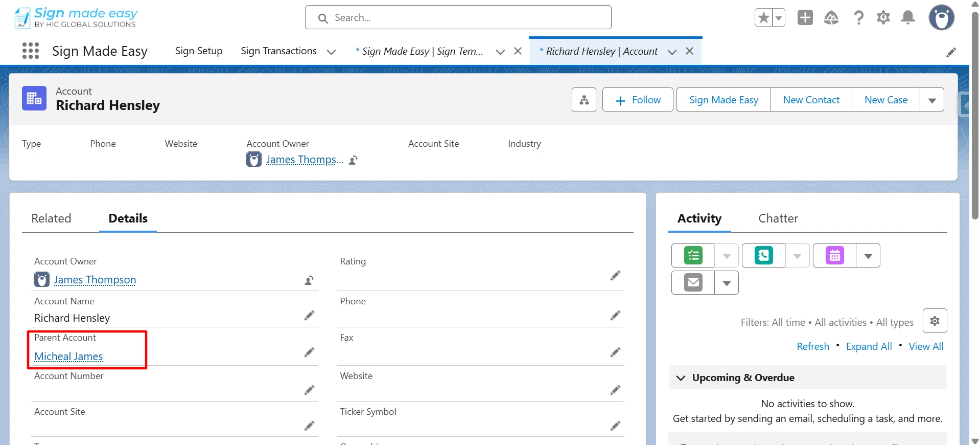Open the Trailhead guidance icon
This screenshot has height=445, width=980.
coord(831,18)
